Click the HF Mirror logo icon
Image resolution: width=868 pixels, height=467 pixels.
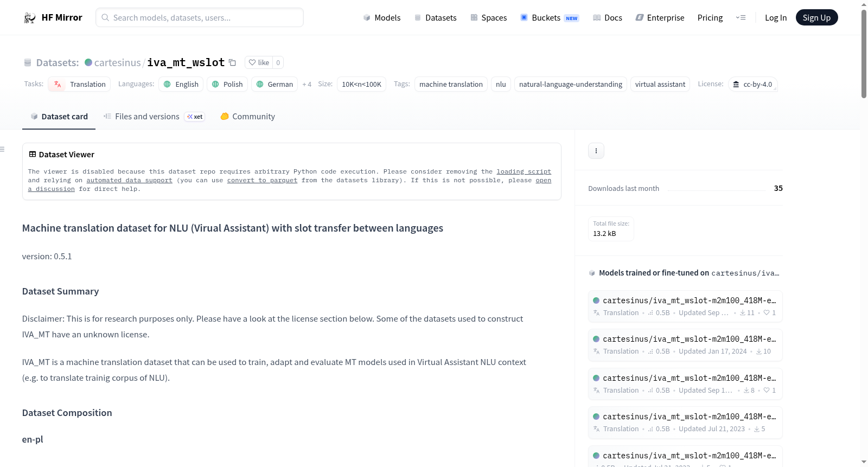[30, 18]
